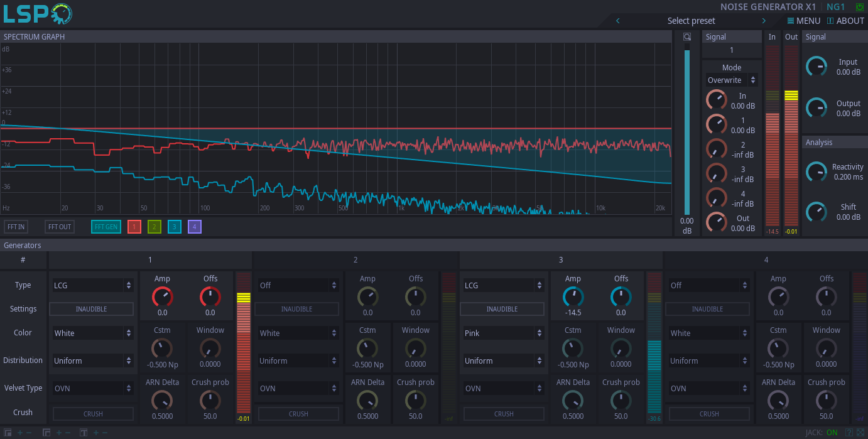Click the INAUDIBLE button for generator 3

tap(502, 308)
